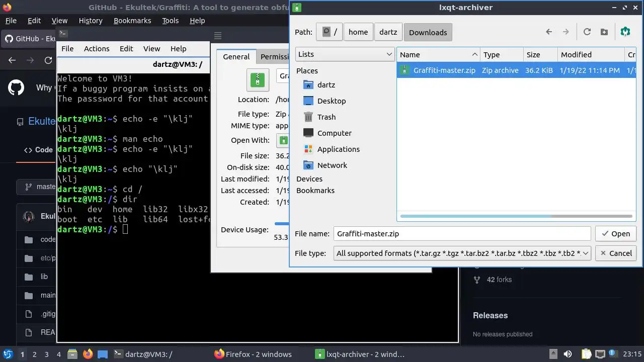The image size is (644, 362).
Task: Select the dartz home place
Action: (x=326, y=85)
